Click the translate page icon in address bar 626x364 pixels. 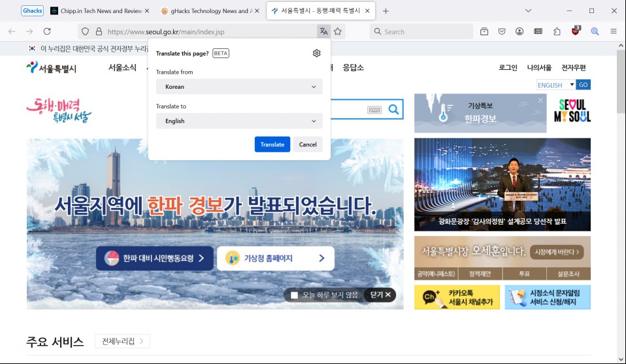(323, 31)
